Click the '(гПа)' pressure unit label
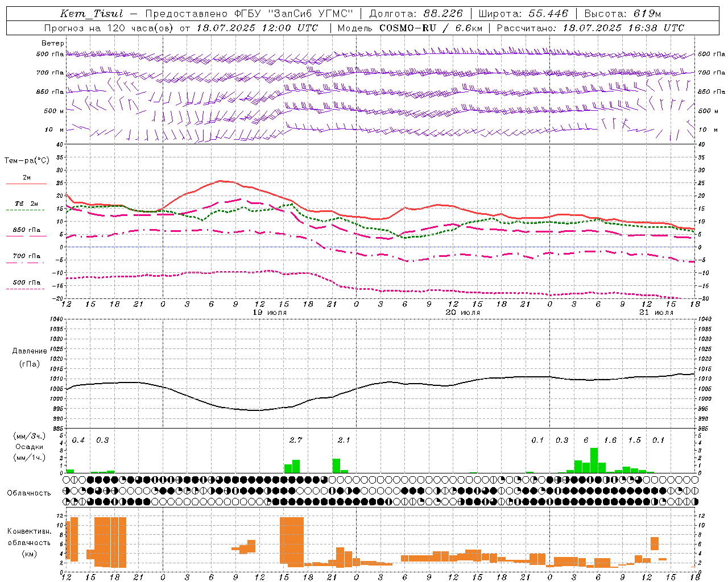 [x=30, y=364]
